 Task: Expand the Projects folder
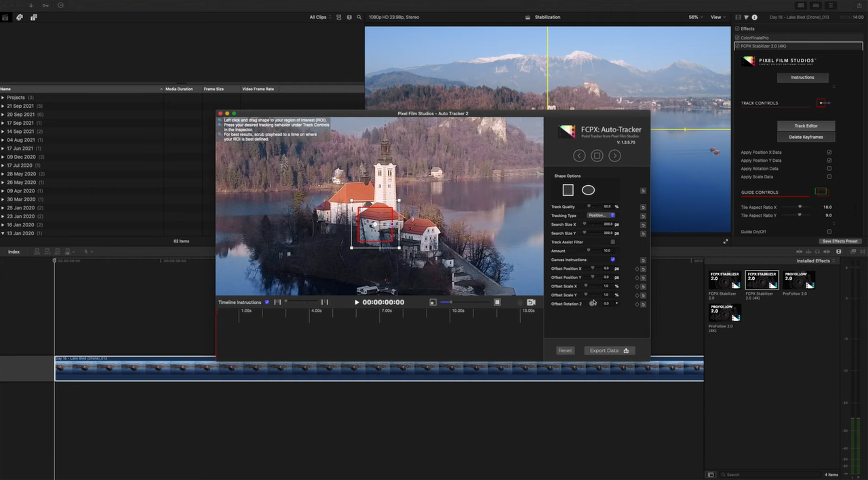[x=3, y=98]
